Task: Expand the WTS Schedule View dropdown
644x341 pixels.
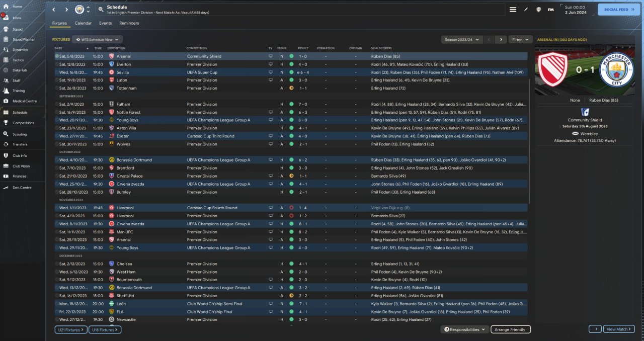Action: [97, 39]
